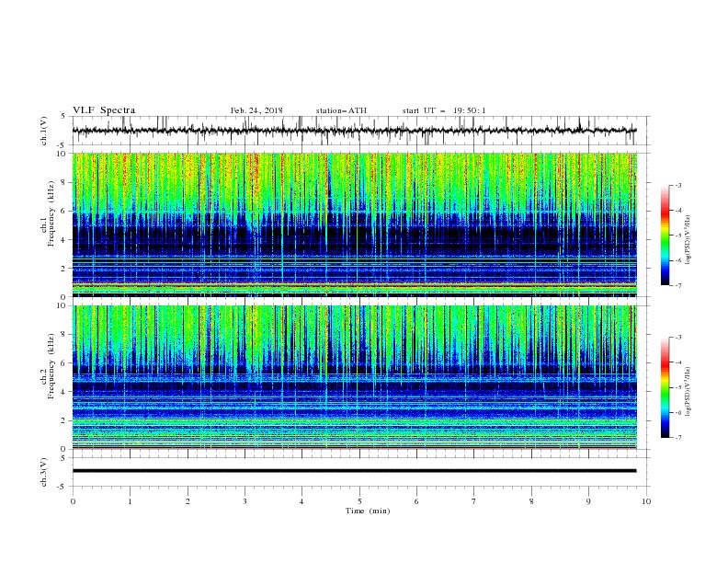Viewport: 728px width, 563px height.
Task: Click the lower color bar's log(PSD) label
Action: click(x=688, y=391)
